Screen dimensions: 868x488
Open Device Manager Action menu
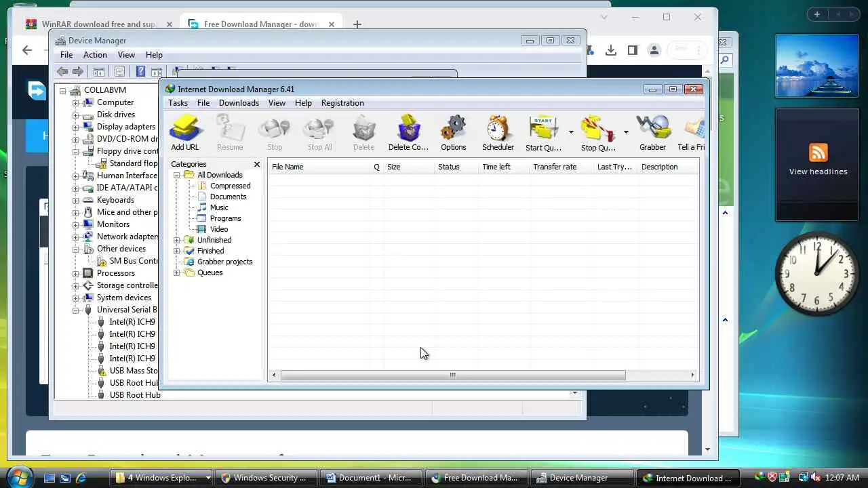click(95, 55)
